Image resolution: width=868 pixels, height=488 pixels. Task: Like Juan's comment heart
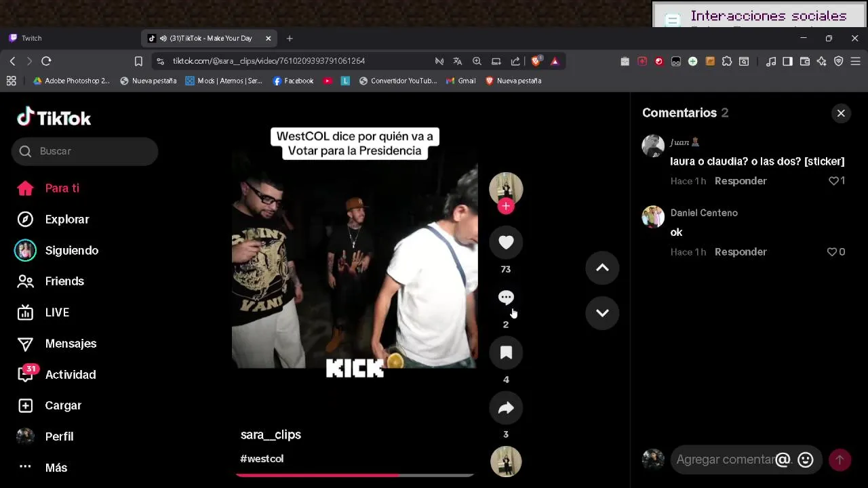coord(834,181)
